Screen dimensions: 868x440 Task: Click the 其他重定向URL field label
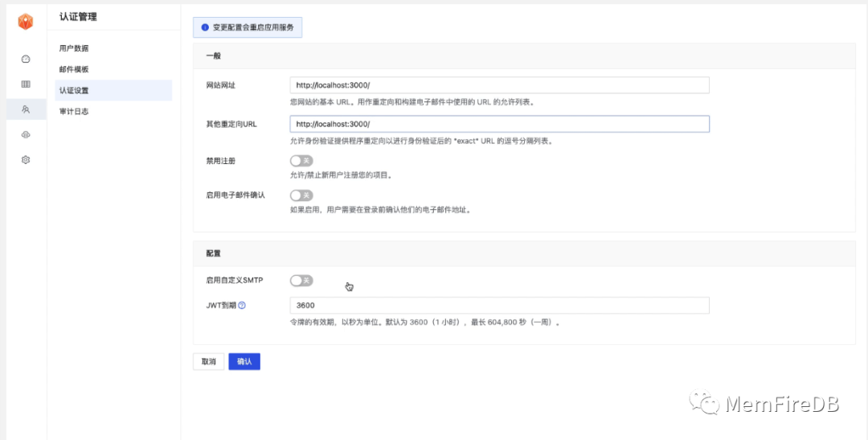point(231,124)
